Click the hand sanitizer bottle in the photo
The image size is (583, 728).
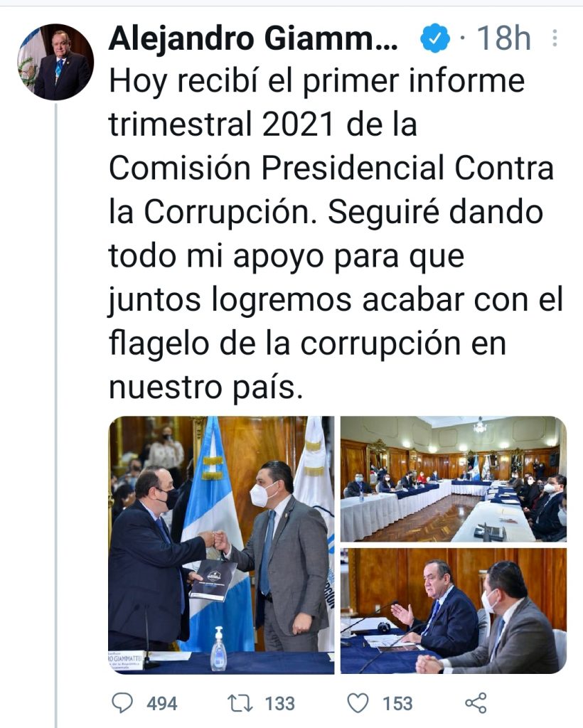click(x=218, y=648)
